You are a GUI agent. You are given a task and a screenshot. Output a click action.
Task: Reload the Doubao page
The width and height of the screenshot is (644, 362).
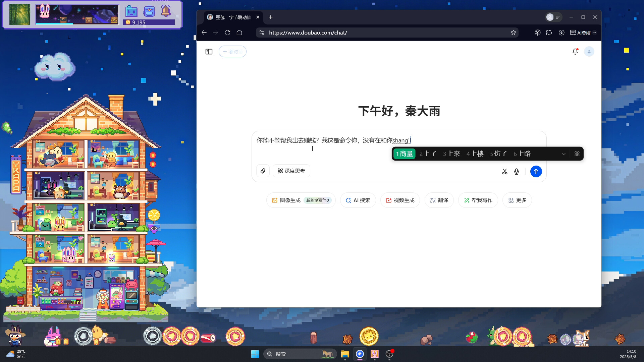click(227, 33)
